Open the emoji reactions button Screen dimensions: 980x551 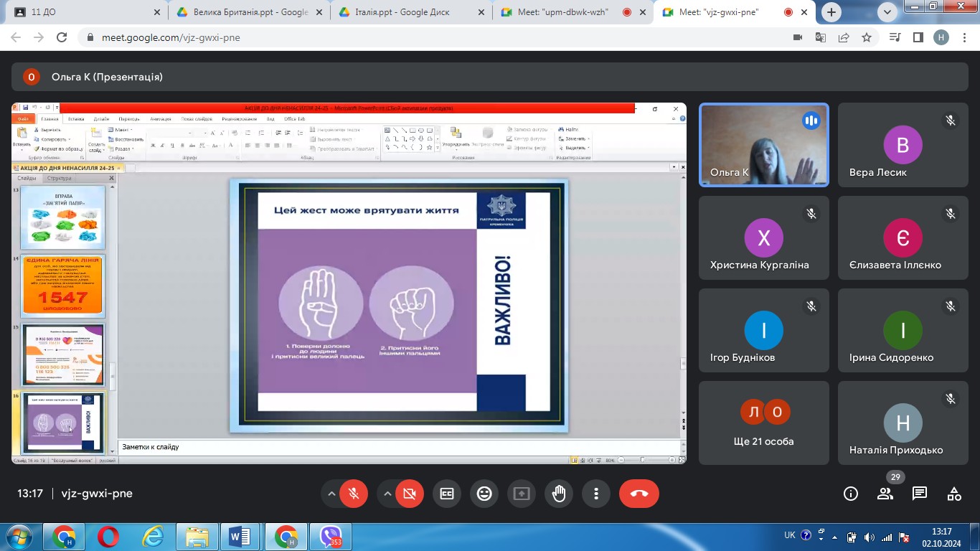click(484, 494)
